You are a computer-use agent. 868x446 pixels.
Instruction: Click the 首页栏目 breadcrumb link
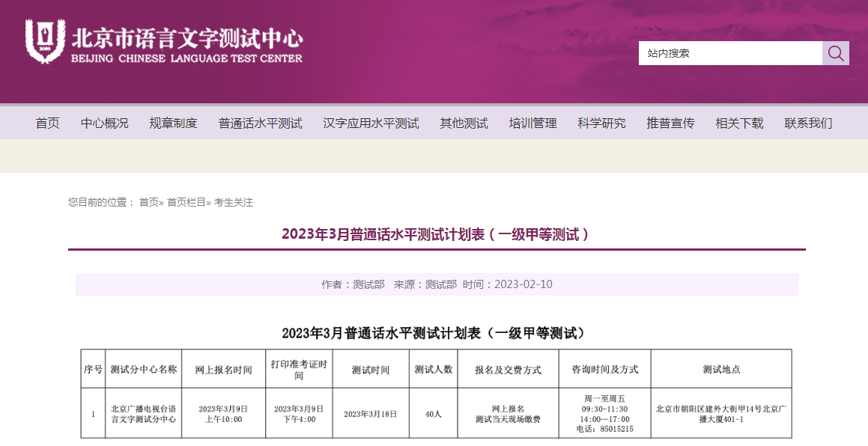pos(186,202)
